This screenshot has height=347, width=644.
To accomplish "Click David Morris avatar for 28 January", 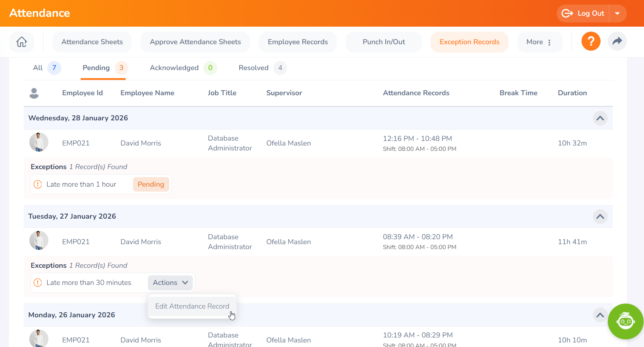I will pyautogui.click(x=39, y=142).
